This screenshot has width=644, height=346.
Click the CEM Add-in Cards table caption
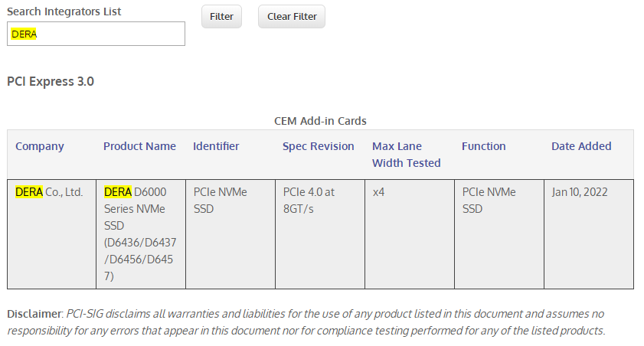(x=320, y=121)
